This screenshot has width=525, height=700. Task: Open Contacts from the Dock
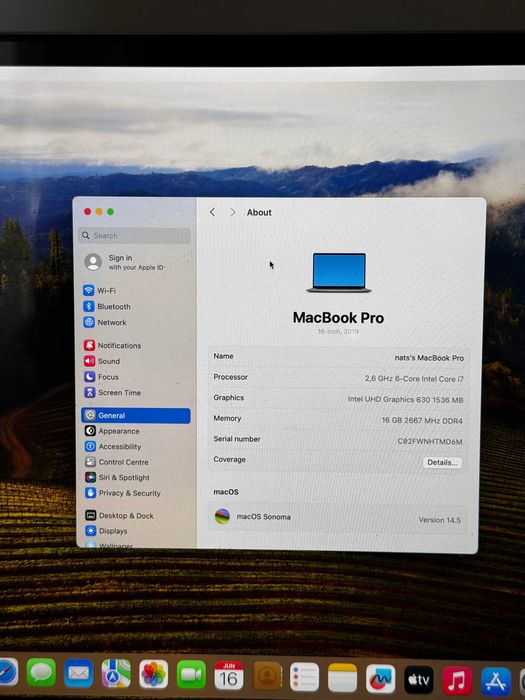[267, 677]
